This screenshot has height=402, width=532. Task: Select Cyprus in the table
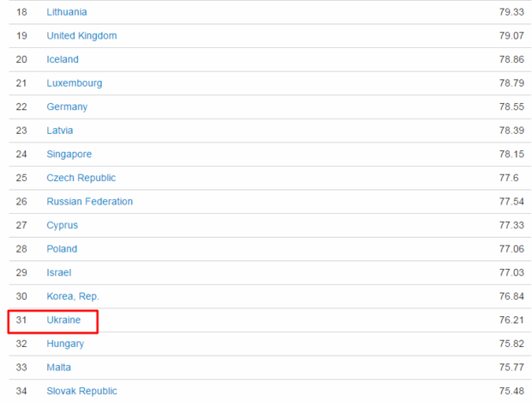62,225
